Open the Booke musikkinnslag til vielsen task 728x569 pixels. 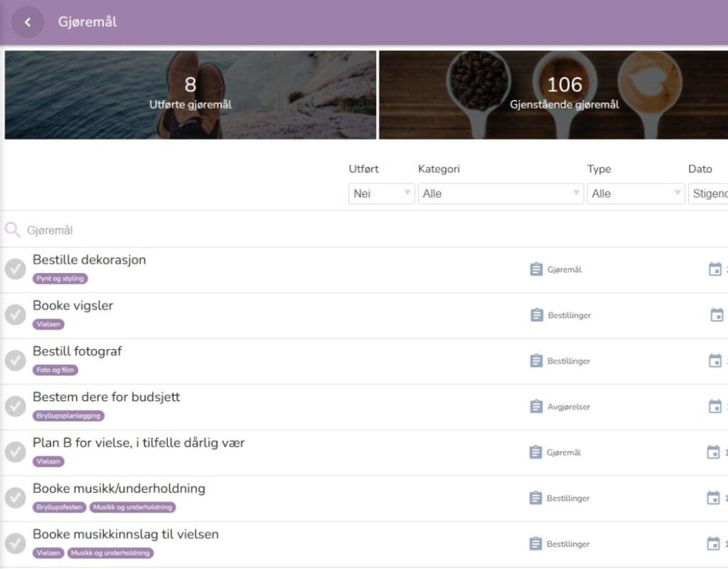click(x=126, y=534)
